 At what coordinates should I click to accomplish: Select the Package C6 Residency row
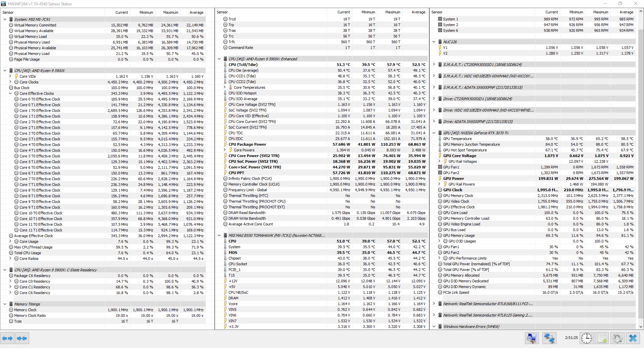(x=104, y=276)
